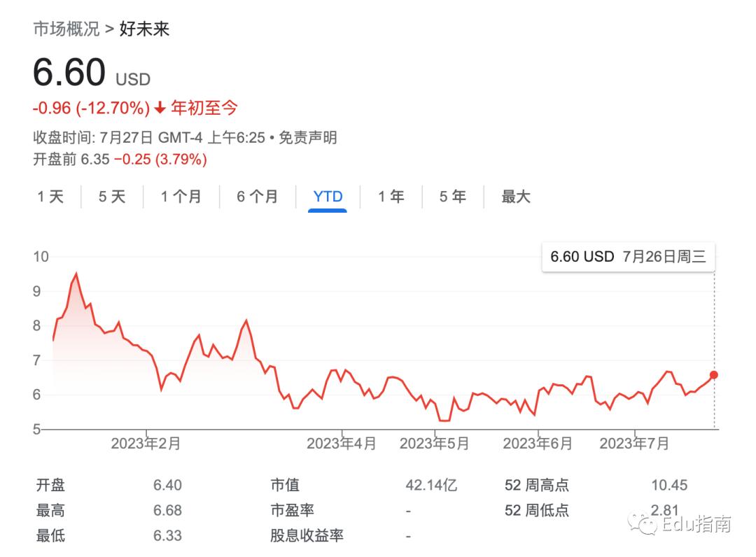Click the down arrow beside 年初至今
The width and height of the screenshot is (756, 557).
click(160, 108)
